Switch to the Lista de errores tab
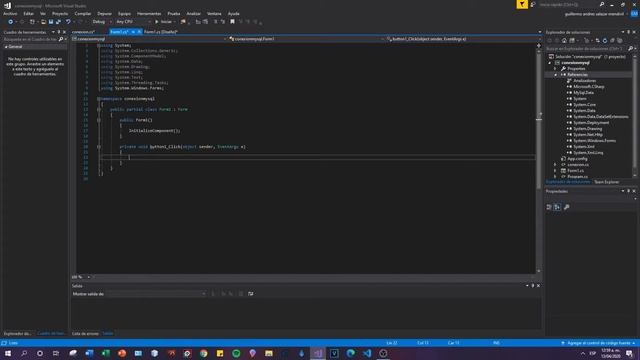 click(85, 333)
